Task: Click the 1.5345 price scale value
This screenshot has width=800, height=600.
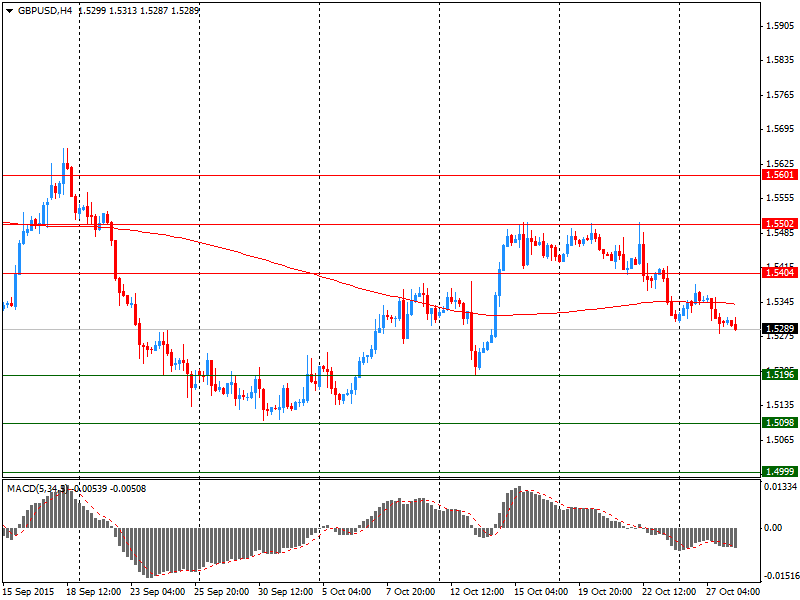Action: tap(781, 302)
